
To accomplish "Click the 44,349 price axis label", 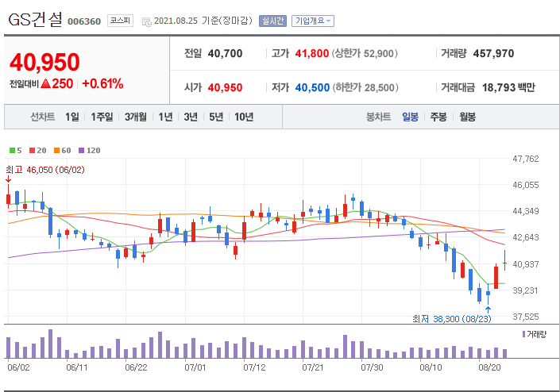I will pos(526,211).
